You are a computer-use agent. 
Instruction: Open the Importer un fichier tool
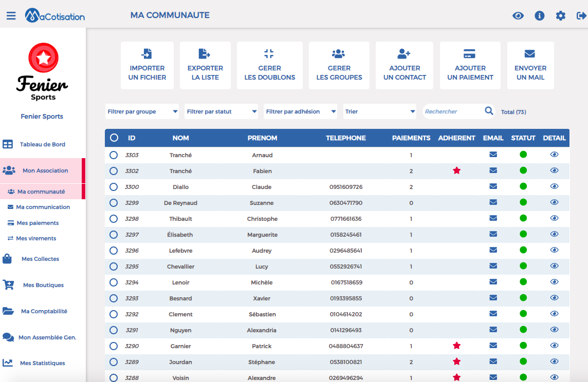click(147, 65)
